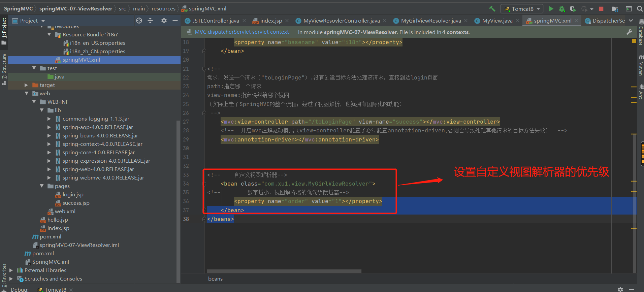The image size is (644, 292).
Task: Toggle the 1: Project side tab
Action: pos(4,31)
